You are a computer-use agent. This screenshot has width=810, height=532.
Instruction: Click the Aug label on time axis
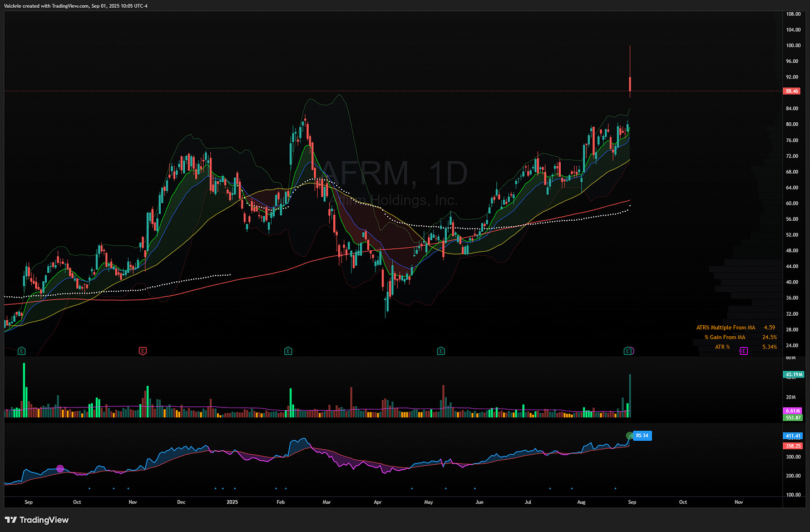click(x=581, y=502)
